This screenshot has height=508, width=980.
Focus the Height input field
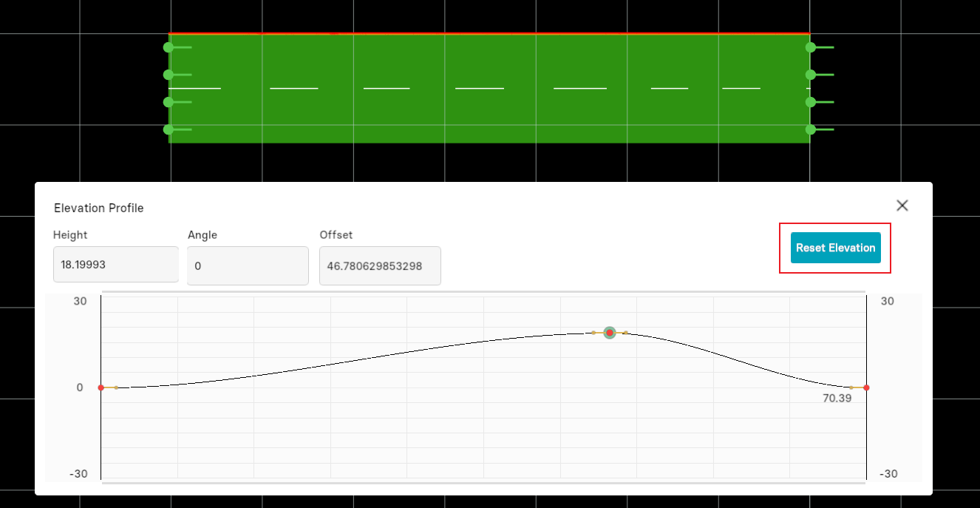(x=116, y=265)
